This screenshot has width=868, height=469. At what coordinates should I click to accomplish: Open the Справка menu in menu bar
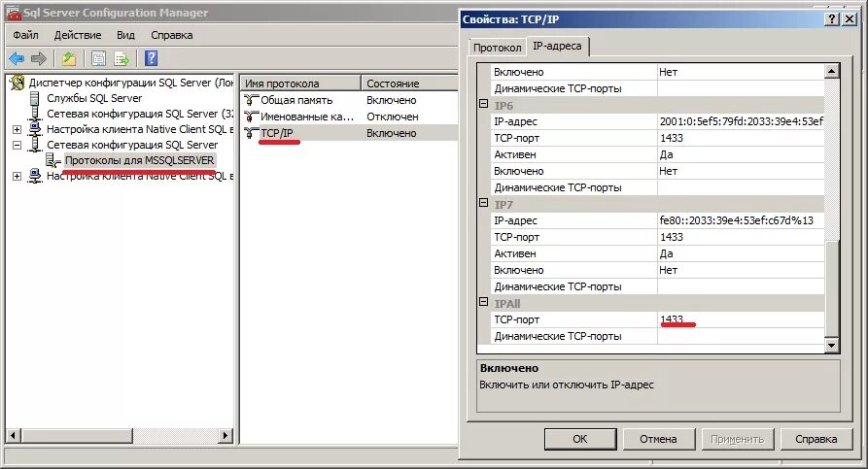click(x=172, y=35)
